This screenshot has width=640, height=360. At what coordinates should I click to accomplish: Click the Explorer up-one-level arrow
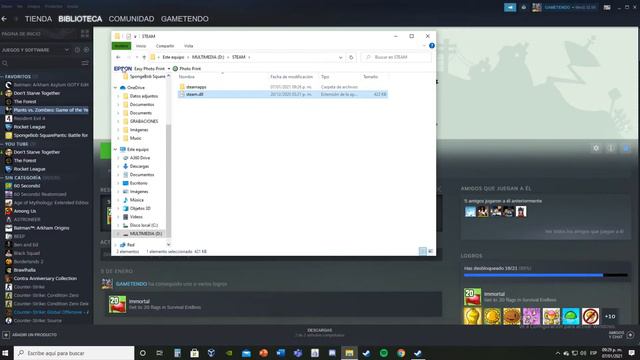tap(144, 57)
